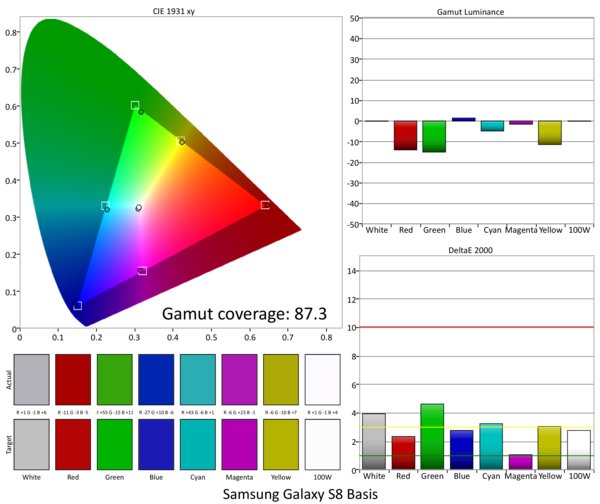Select the cyan target square on CIE diagram
The width and height of the screenshot is (600, 504).
[106, 206]
